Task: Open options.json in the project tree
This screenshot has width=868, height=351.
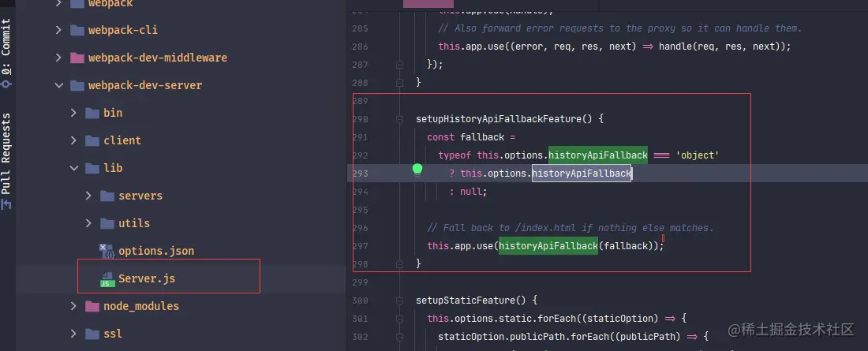Action: point(156,252)
